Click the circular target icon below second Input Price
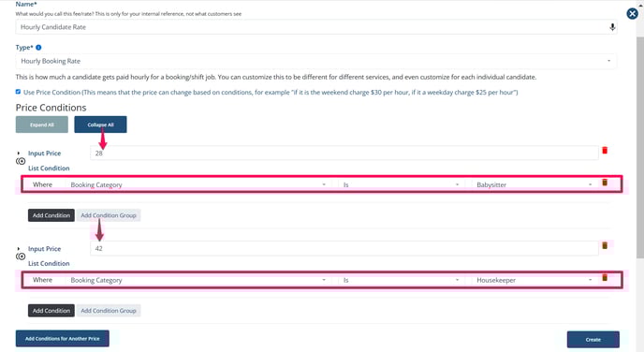This screenshot has width=644, height=352. click(21, 257)
